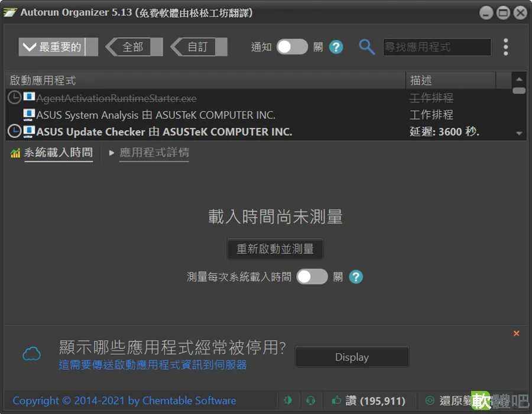The width and height of the screenshot is (532, 414).
Task: Click clock icon on AgentActivationRuntimeStarter.exe row
Action: point(14,98)
